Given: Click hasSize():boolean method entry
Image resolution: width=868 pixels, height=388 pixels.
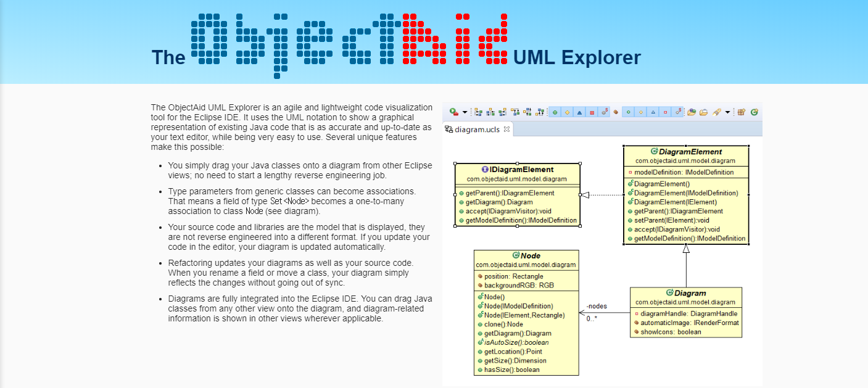Looking at the screenshot, I should coord(511,369).
